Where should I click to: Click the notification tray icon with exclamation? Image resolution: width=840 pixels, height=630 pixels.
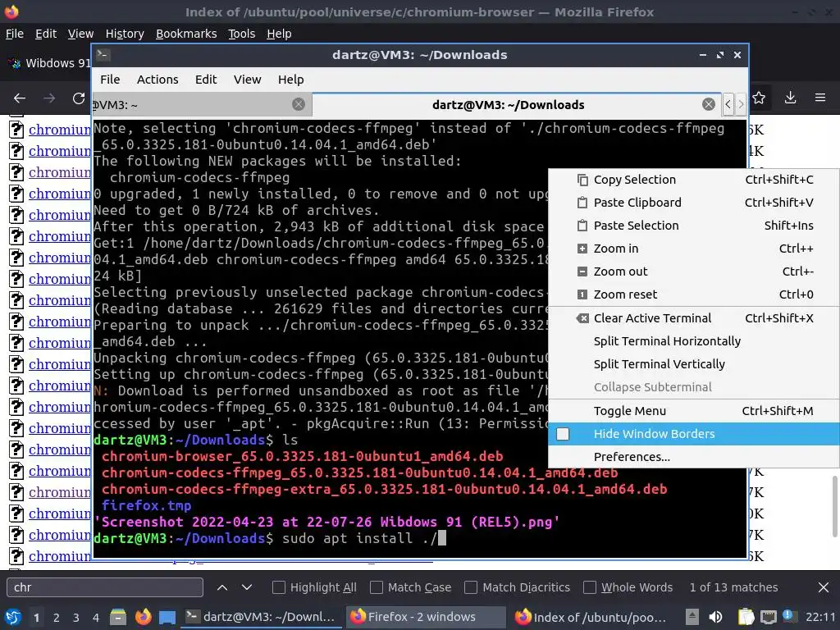click(788, 616)
